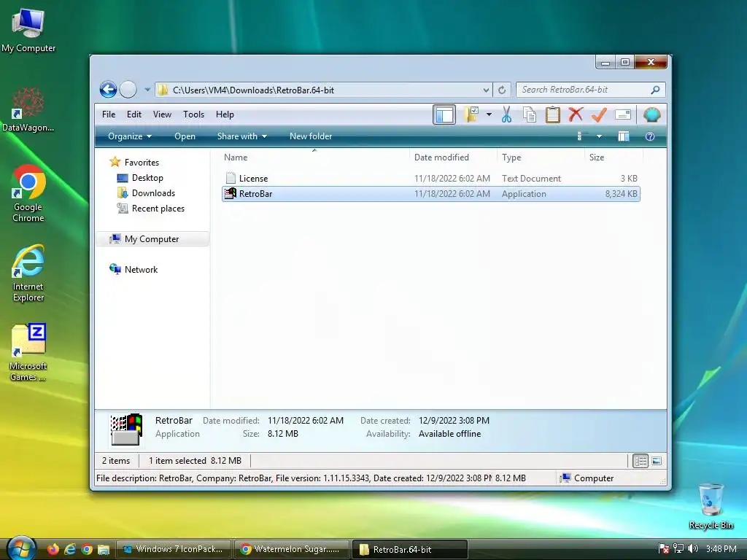
Task: Open the File menu
Action: tap(109, 114)
